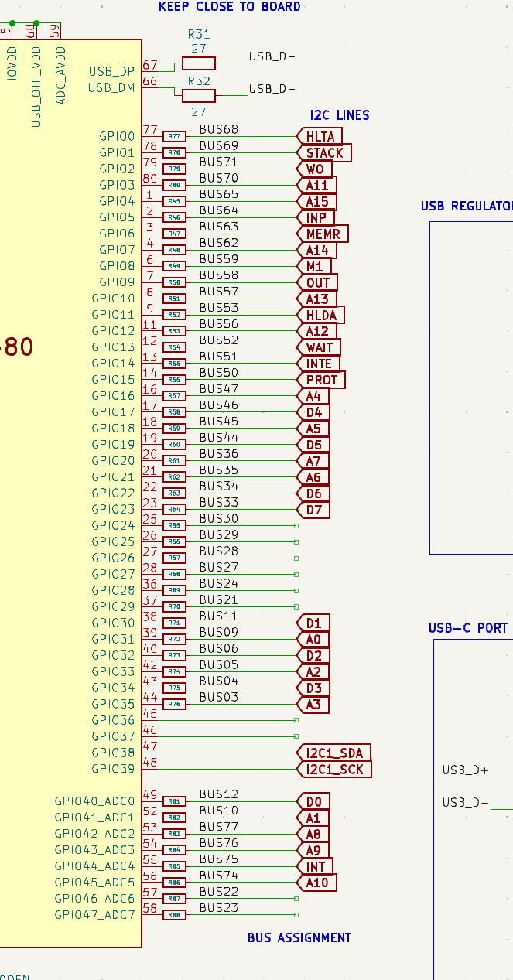The height and width of the screenshot is (980, 513).
Task: Click the HLDA global label
Action: [321, 315]
